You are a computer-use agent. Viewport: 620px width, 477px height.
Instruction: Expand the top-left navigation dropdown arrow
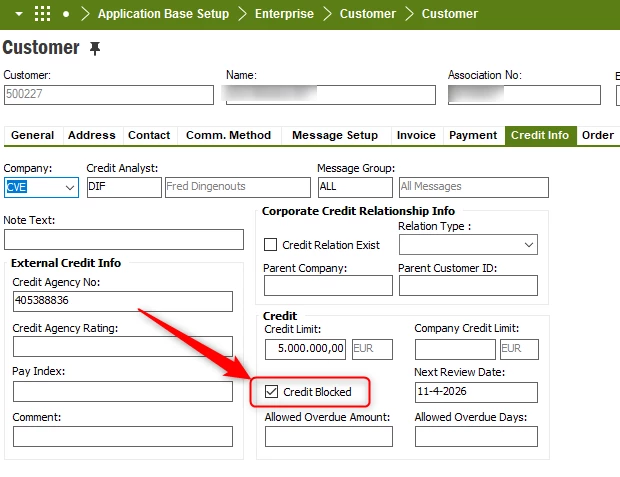19,14
